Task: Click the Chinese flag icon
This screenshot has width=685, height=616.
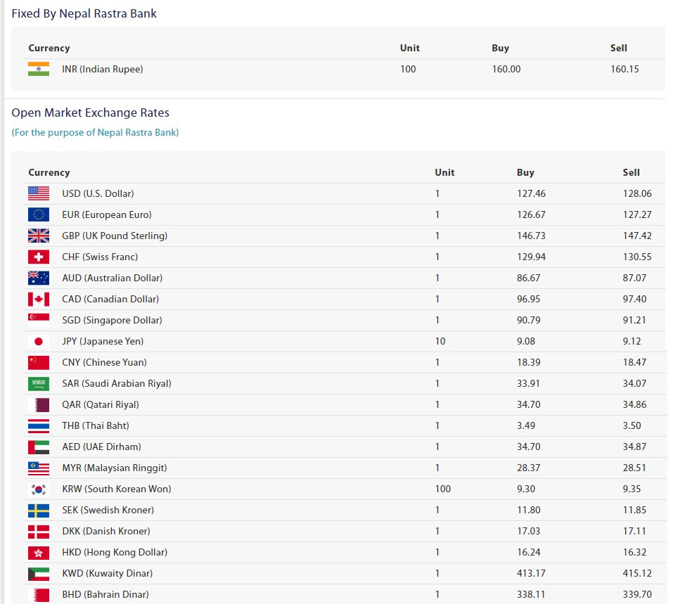Action: point(39,363)
